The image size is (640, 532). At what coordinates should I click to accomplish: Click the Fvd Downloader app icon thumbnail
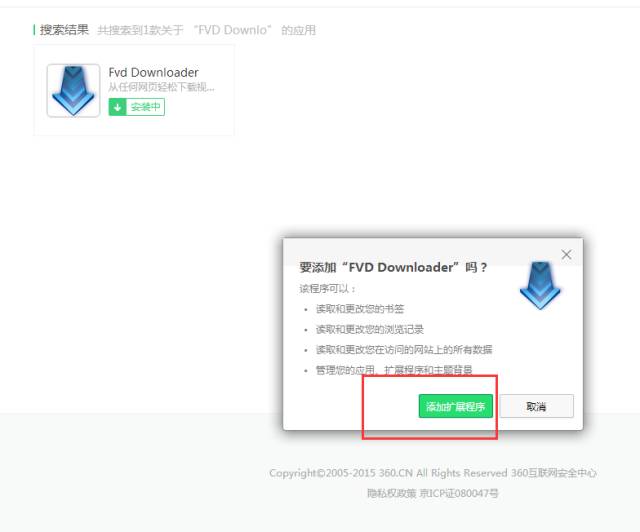click(x=73, y=91)
